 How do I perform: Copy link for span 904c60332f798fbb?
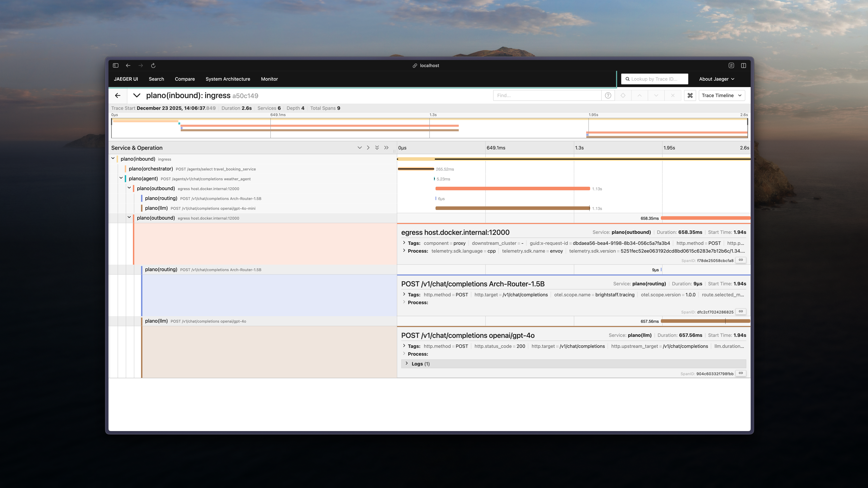[x=741, y=373]
